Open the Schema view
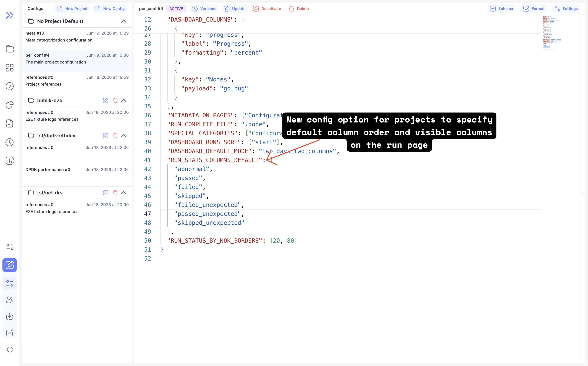This screenshot has width=588, height=366. point(501,9)
